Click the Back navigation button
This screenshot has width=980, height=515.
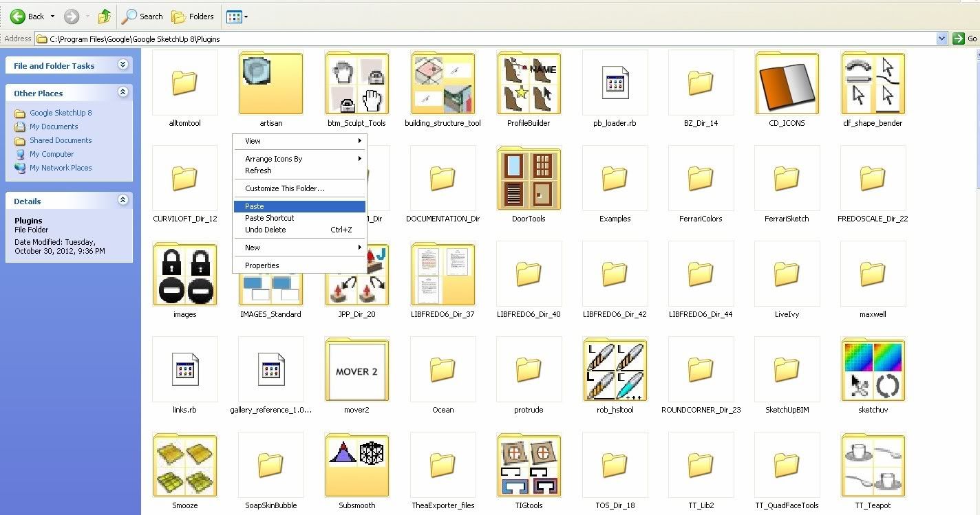point(27,17)
